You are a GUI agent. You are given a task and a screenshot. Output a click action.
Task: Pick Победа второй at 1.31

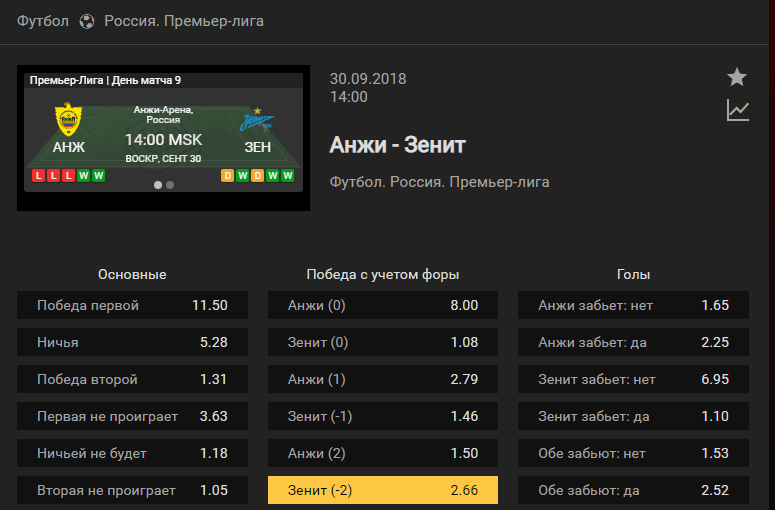[x=132, y=379]
